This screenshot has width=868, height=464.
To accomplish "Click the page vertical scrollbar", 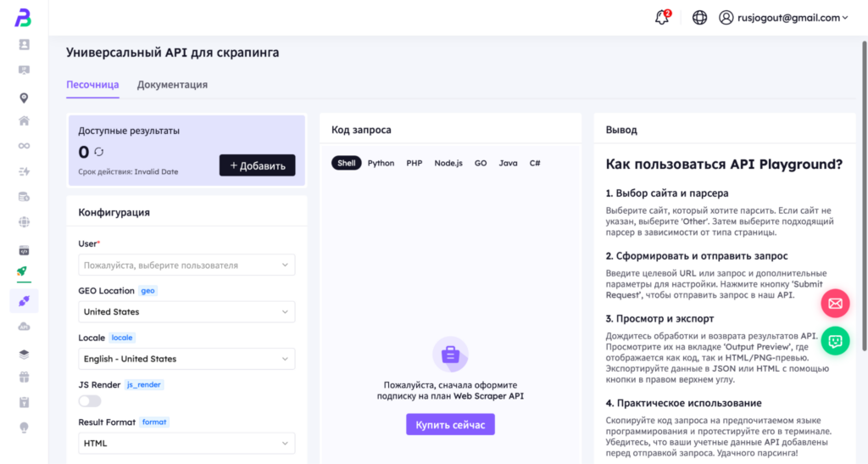I will (x=864, y=197).
